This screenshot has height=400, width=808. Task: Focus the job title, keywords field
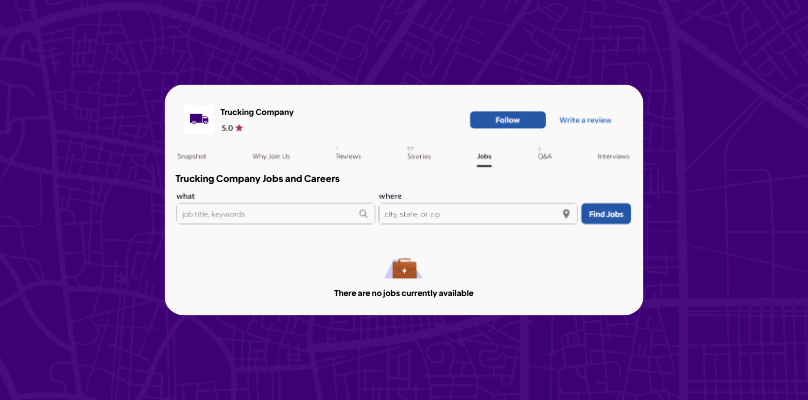(276, 214)
